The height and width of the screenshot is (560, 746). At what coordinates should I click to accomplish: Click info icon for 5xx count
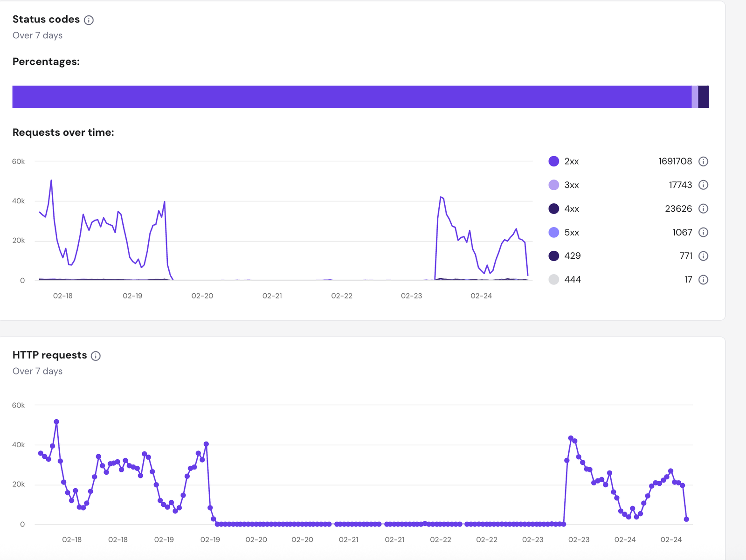pos(703,232)
